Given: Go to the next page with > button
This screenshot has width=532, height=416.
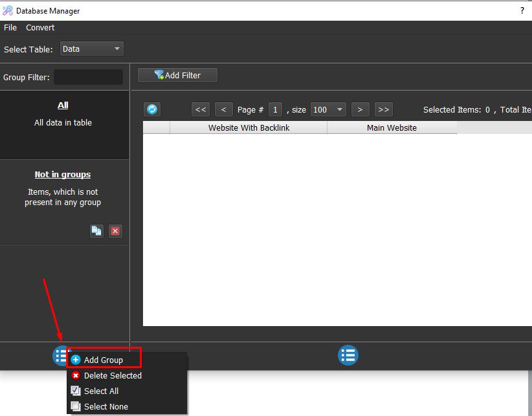Looking at the screenshot, I should [360, 109].
